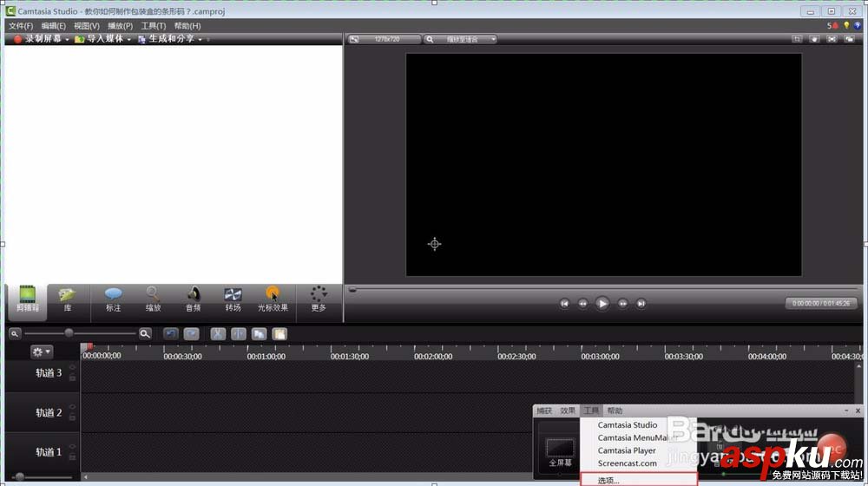Viewport: 868px width, 486px height.
Task: Open the Library (库) tab
Action: click(68, 299)
